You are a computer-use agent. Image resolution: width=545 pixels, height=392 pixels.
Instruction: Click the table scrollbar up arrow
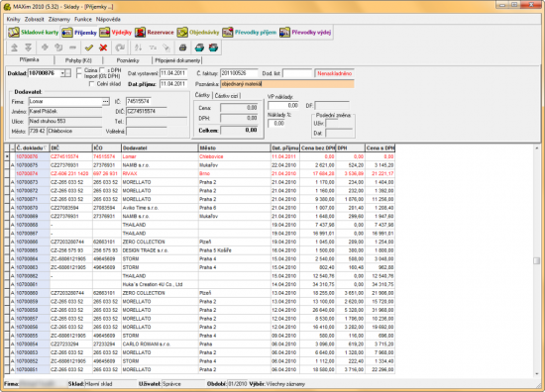coord(537,147)
